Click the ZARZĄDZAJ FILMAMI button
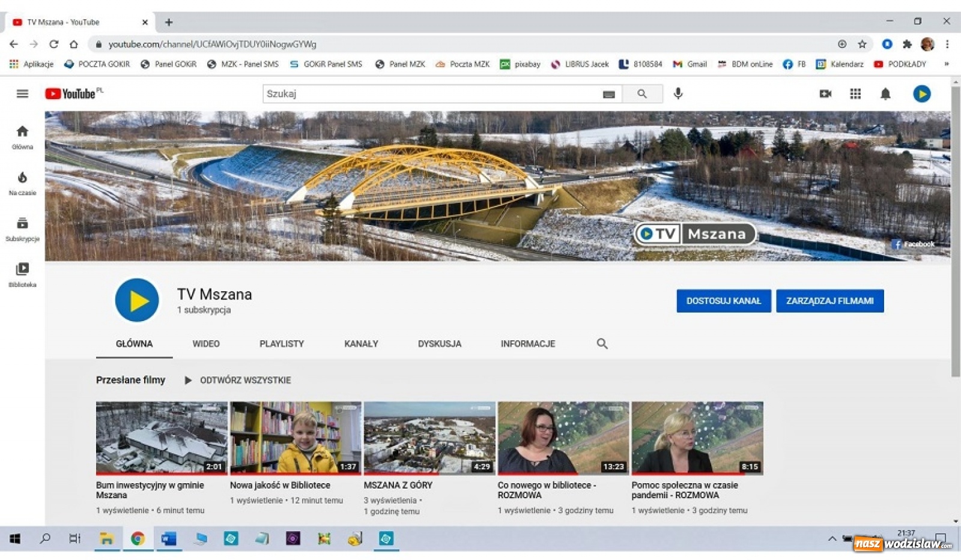This screenshot has height=560, width=961. tap(830, 301)
